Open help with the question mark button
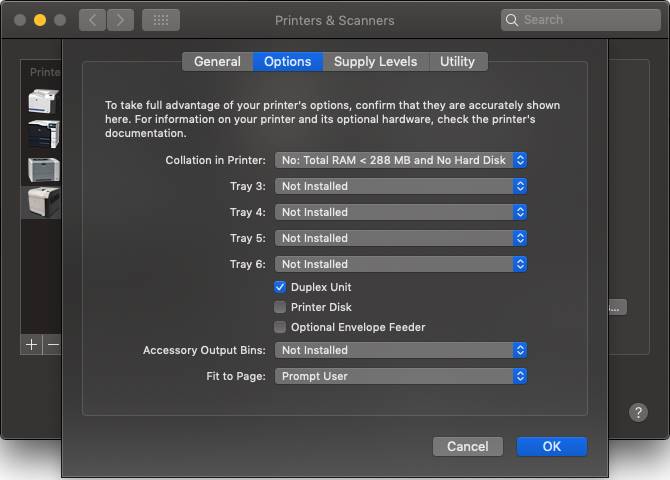This screenshot has width=670, height=480. pos(638,412)
